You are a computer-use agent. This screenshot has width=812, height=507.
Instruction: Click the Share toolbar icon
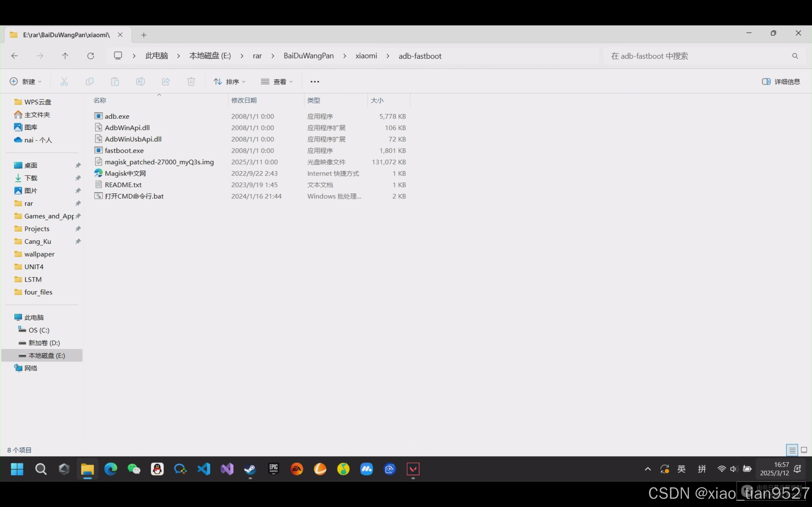(166, 81)
